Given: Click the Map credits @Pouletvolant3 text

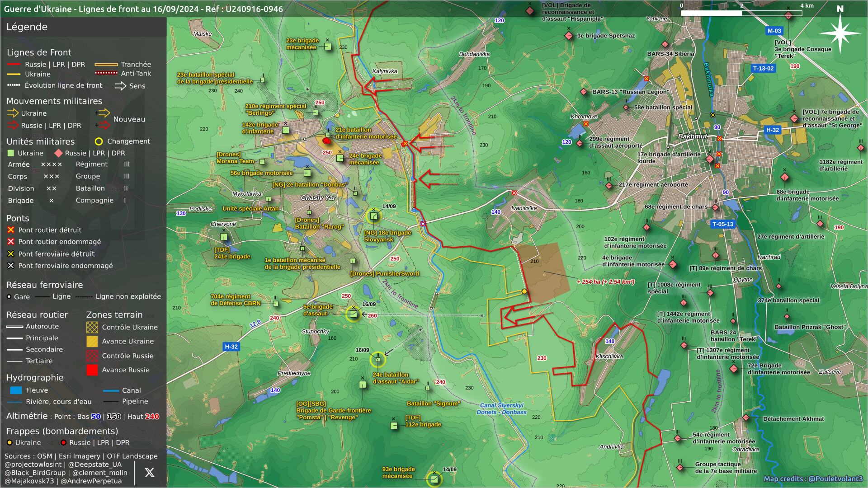Looking at the screenshot, I should pos(813,479).
